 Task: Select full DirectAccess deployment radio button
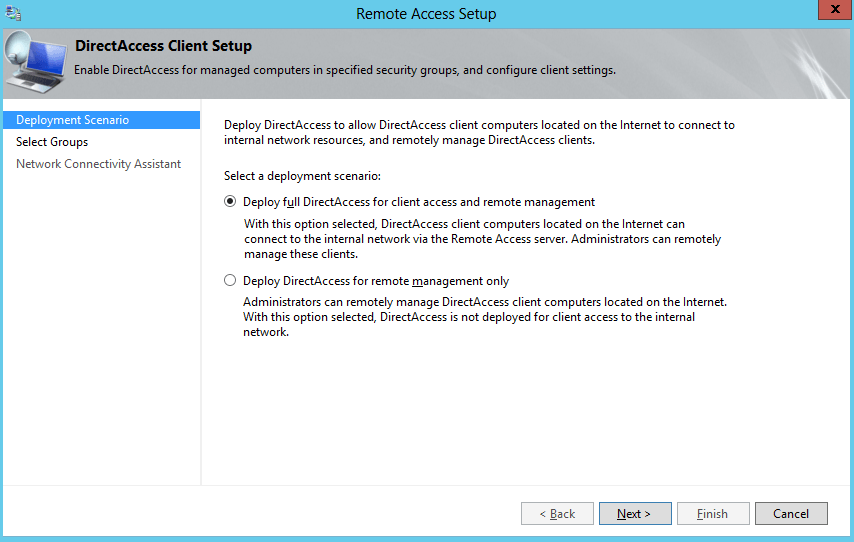pos(230,202)
